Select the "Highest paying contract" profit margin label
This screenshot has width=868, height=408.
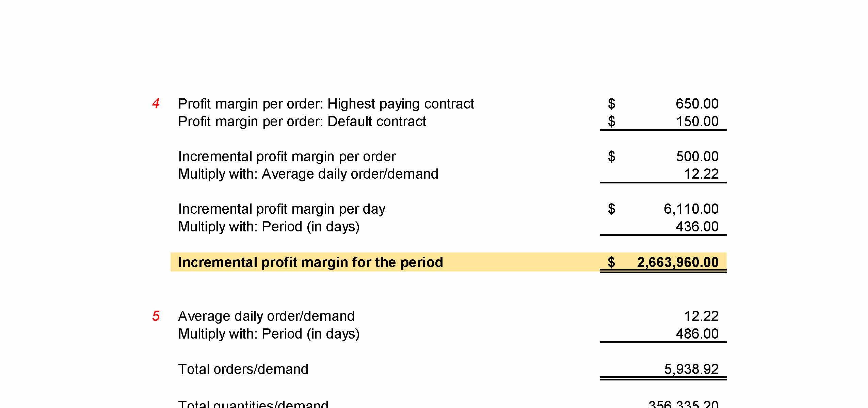click(326, 104)
